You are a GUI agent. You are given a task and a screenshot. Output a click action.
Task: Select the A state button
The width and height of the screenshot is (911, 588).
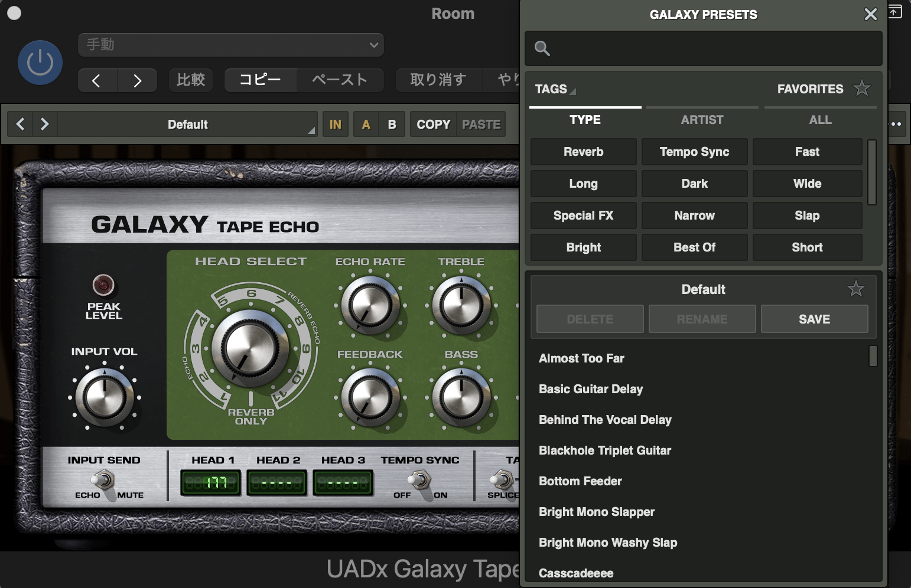[x=366, y=125]
